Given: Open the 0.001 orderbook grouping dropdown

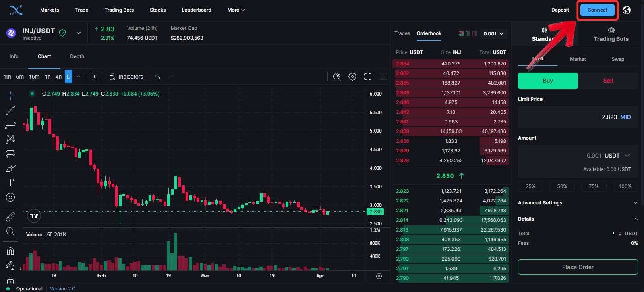Looking at the screenshot, I should (493, 34).
